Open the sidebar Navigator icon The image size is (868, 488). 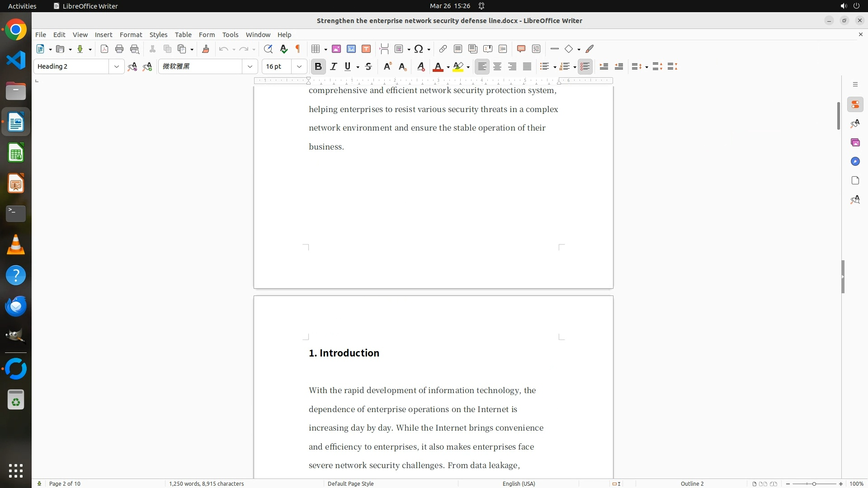coord(855,161)
